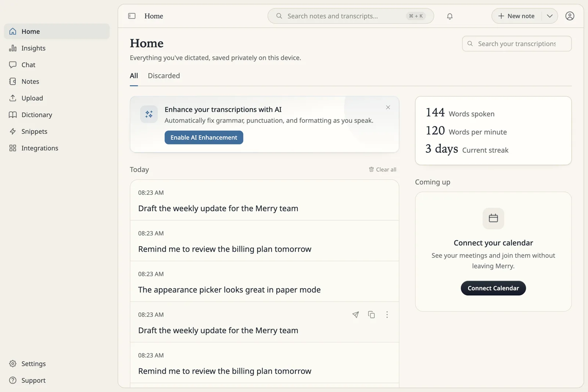Click the Home breadcrumb in the top bar
This screenshot has width=588, height=392.
click(154, 16)
